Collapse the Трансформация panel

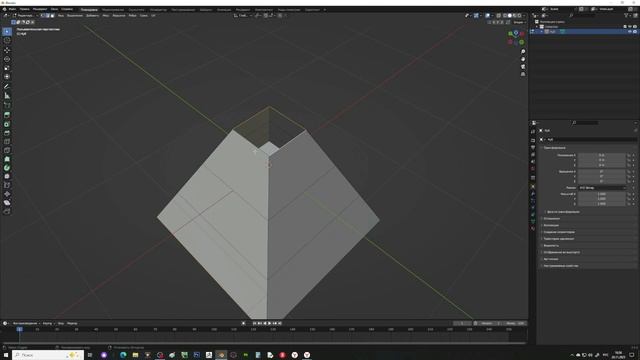point(554,148)
